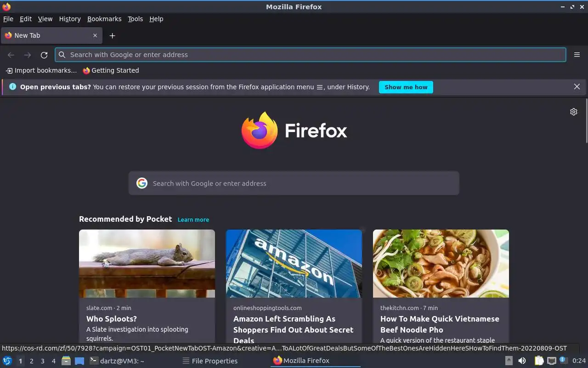Click the taskbar clock showing 0:24
588x368 pixels.
(579, 361)
